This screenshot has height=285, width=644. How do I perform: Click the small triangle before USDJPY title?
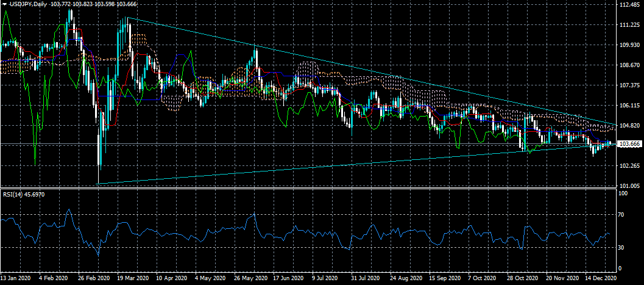tap(4, 5)
